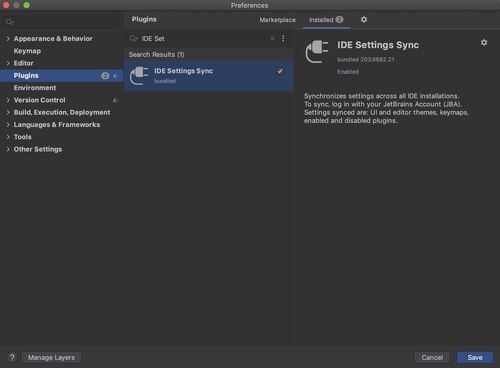This screenshot has height=368, width=500.
Task: Click the plug icon in IDE Settings Sync row
Action: [139, 76]
